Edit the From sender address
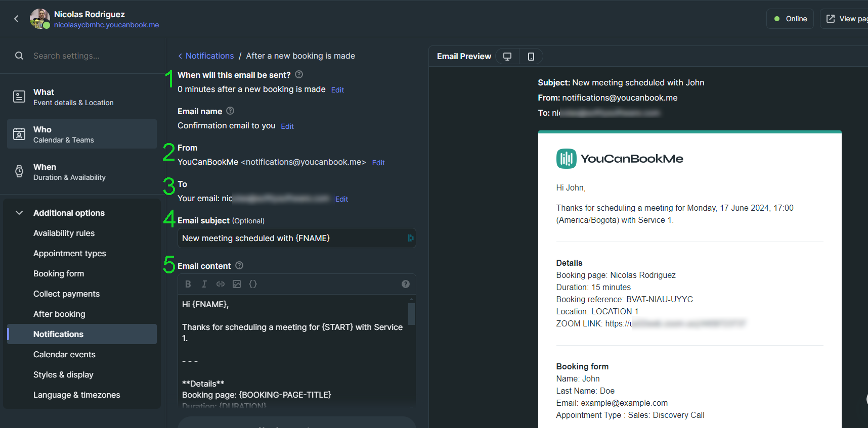Image resolution: width=868 pixels, height=428 pixels. tap(378, 163)
